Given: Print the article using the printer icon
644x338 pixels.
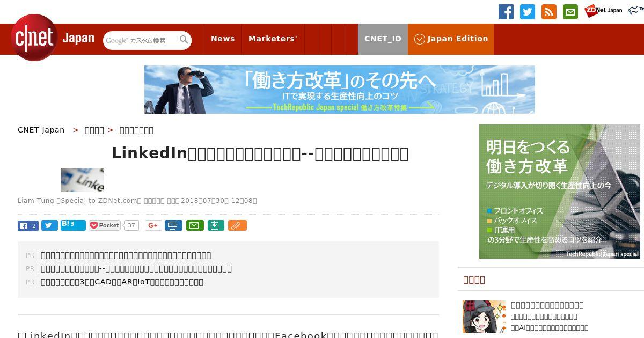Looking at the screenshot, I should tap(173, 225).
